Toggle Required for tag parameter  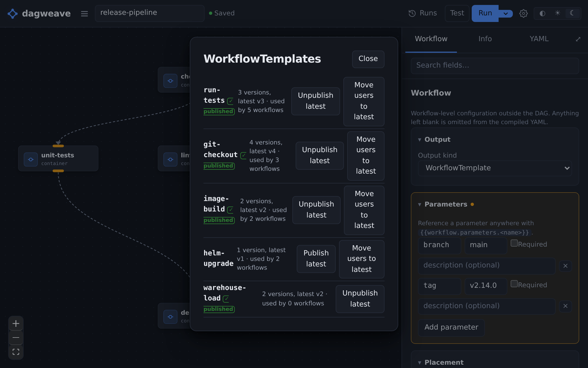point(514,284)
